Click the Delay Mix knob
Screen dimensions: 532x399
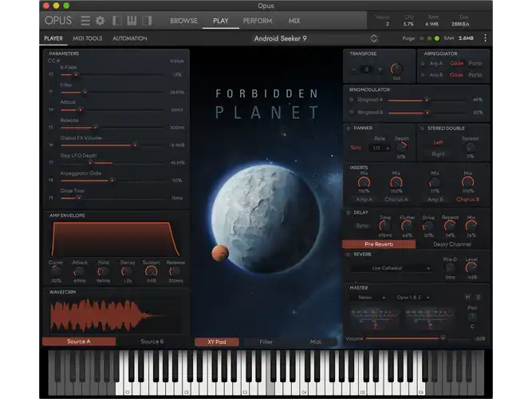tap(471, 226)
